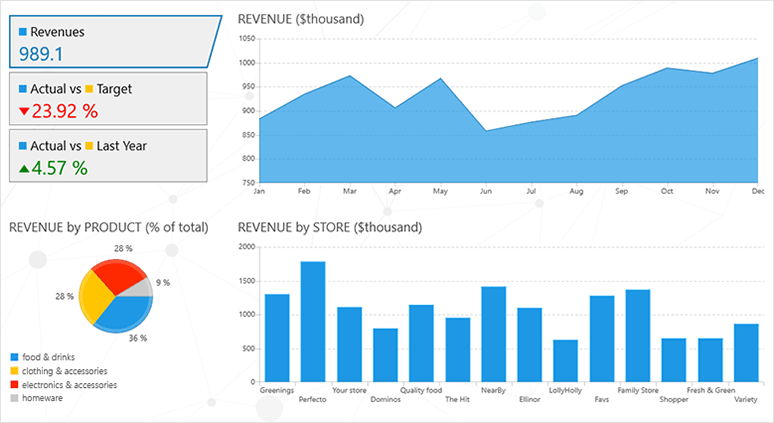Click the REVENUE ($thousand) chart title
The height and width of the screenshot is (423, 774).
point(301,19)
